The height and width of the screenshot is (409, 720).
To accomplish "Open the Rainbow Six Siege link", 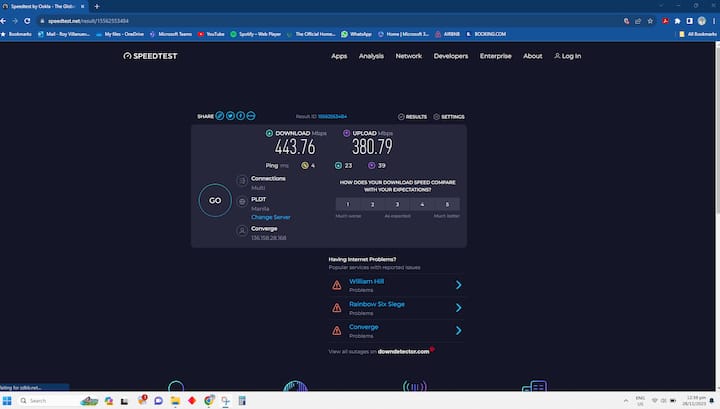I will [x=377, y=304].
